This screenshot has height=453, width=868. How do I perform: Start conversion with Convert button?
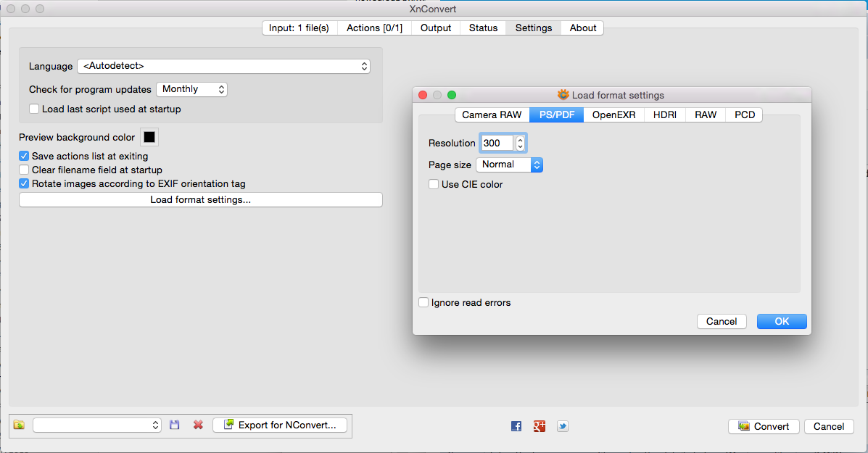point(764,426)
